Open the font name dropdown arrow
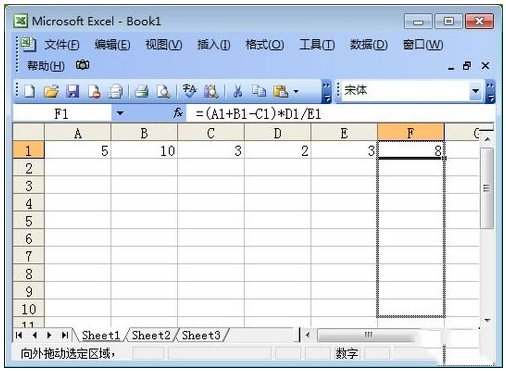Screen dimensions: 506x371 tap(476, 91)
